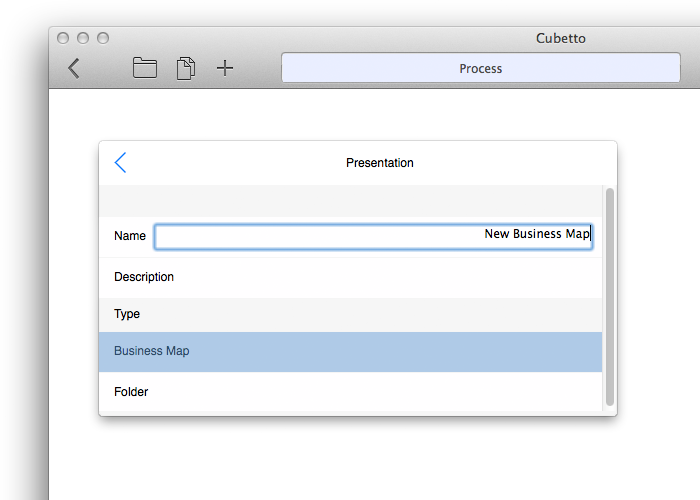Open the folder icon in toolbar
This screenshot has width=700, height=500.
point(145,68)
